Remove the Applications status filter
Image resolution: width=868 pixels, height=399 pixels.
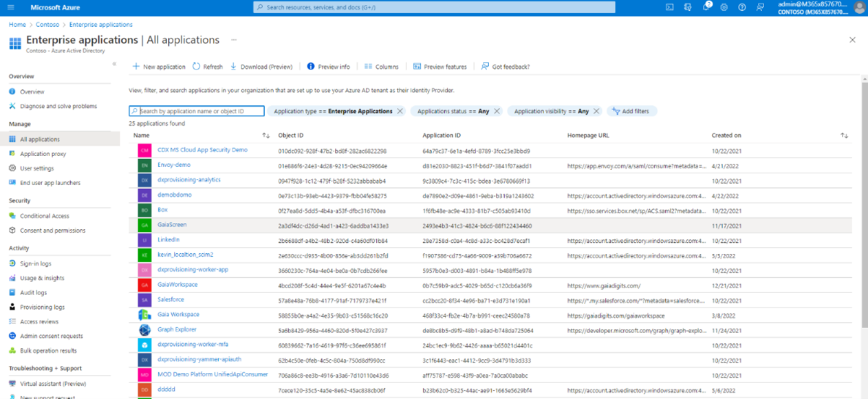point(497,111)
